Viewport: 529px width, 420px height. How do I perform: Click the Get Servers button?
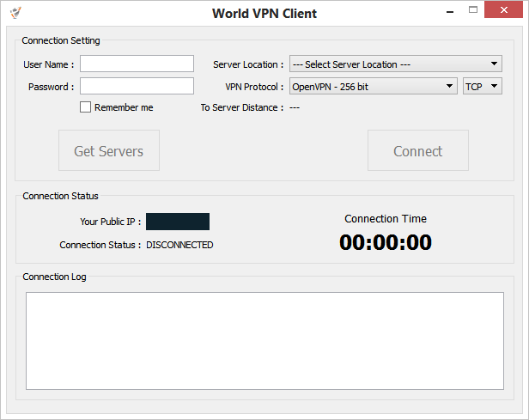click(x=109, y=150)
